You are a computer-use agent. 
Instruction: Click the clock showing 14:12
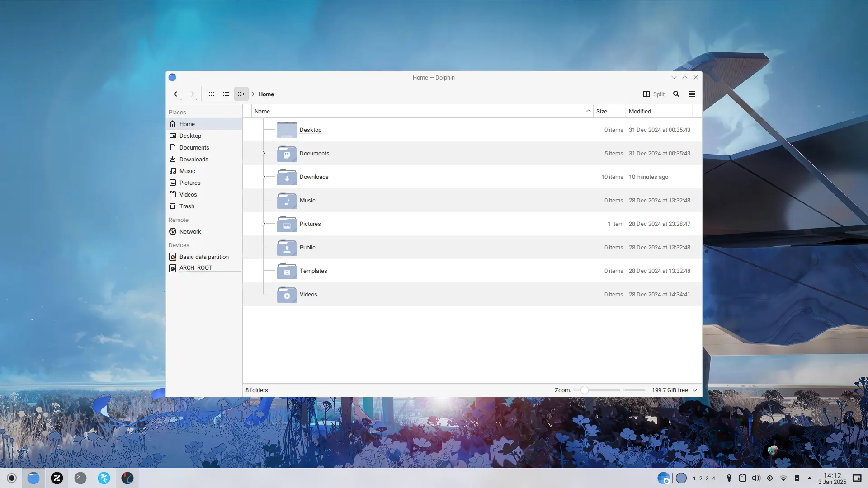(832, 478)
